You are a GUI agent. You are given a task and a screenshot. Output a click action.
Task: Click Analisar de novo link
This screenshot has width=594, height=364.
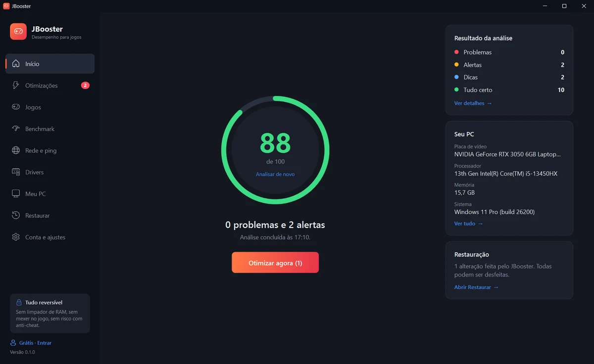275,174
